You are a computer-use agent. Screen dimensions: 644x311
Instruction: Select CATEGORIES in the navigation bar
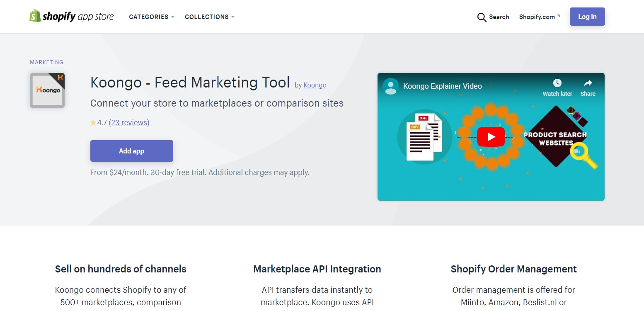[x=152, y=17]
